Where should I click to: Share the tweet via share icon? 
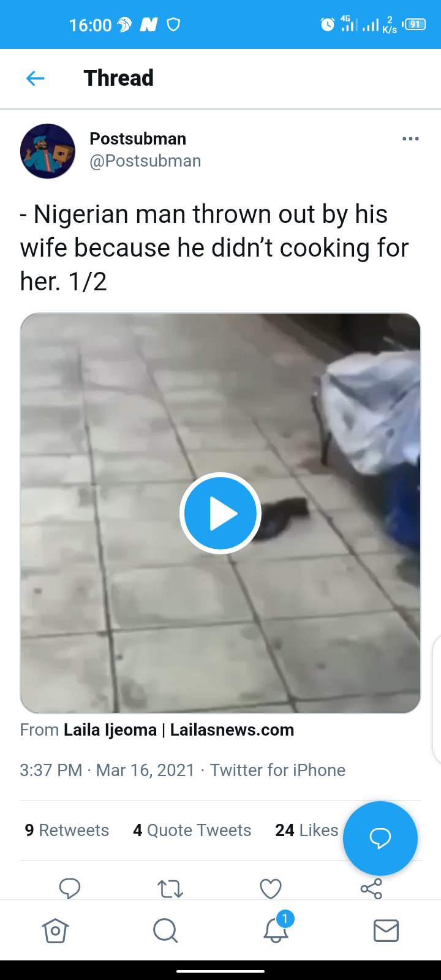(x=371, y=889)
